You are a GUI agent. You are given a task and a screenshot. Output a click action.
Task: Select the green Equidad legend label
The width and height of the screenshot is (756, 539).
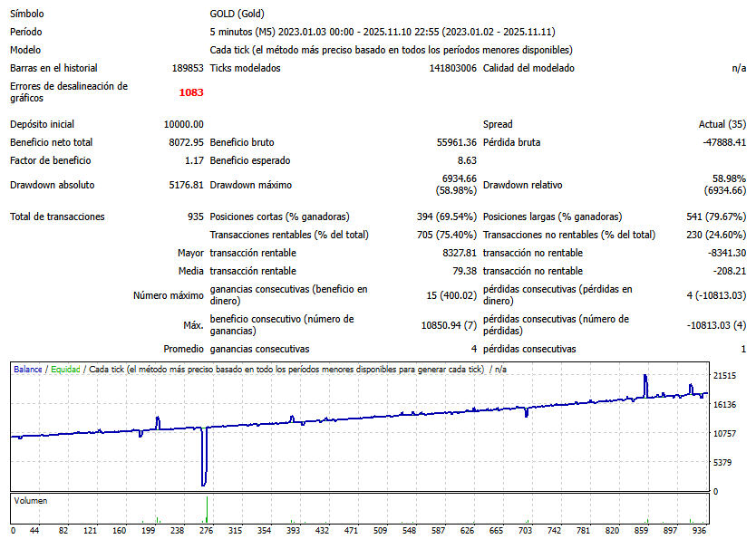(x=65, y=370)
